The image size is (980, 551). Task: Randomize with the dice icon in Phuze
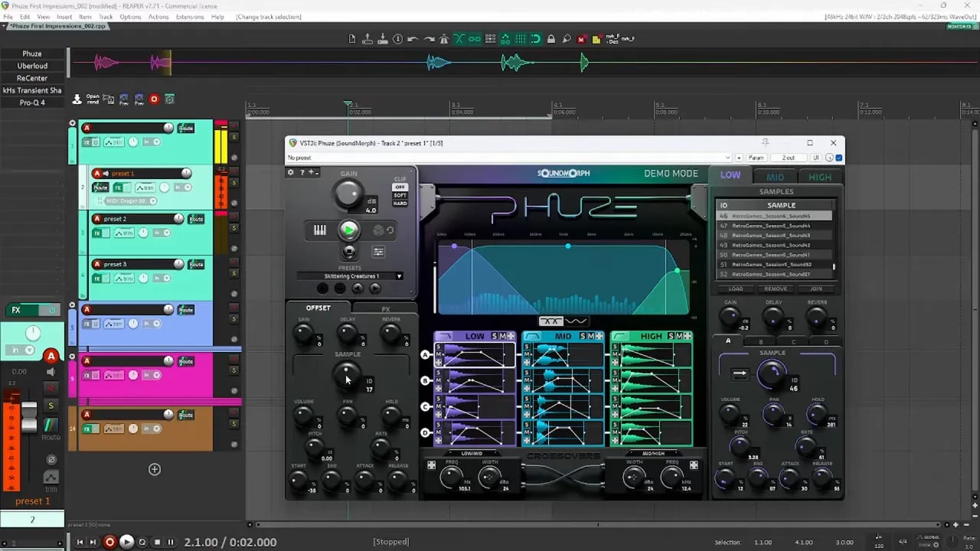pyautogui.click(x=378, y=230)
